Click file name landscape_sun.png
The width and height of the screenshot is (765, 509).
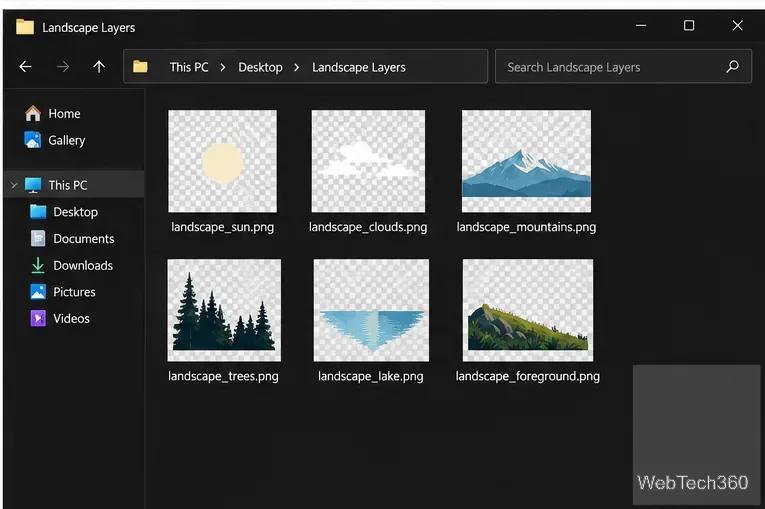[222, 227]
